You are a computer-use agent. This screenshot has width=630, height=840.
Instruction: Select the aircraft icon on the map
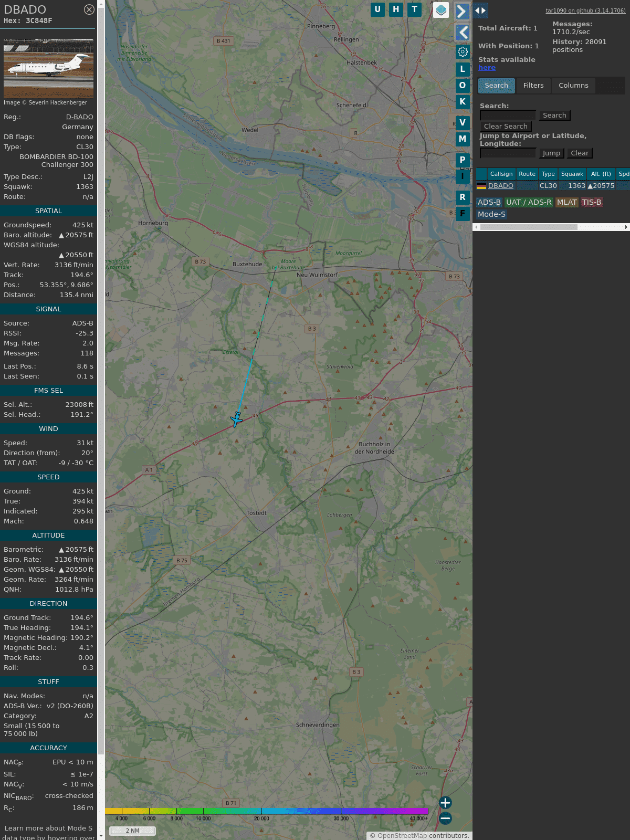(237, 419)
